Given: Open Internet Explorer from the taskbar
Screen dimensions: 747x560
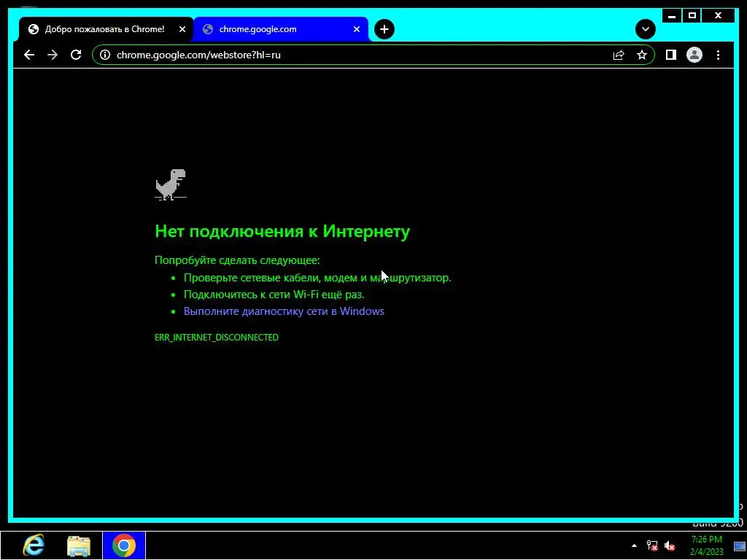Looking at the screenshot, I should pos(34,545).
